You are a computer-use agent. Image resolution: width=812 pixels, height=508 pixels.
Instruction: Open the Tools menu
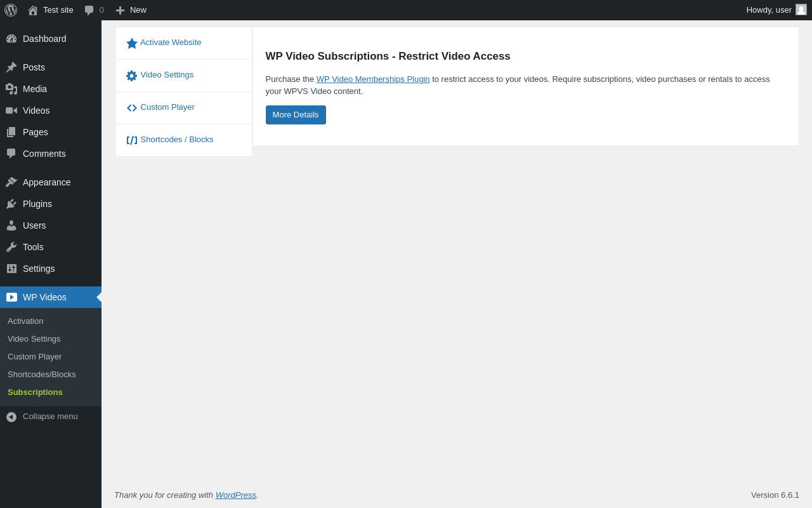tap(51, 247)
